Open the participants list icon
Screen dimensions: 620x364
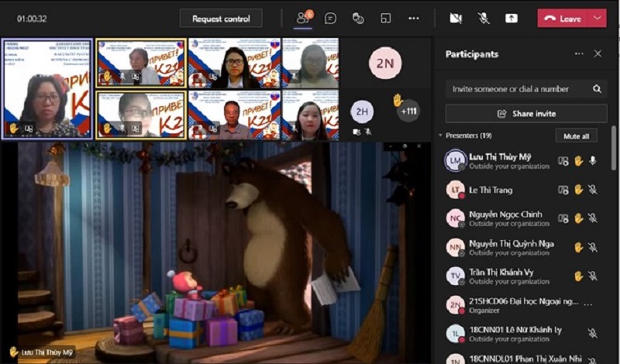point(303,18)
